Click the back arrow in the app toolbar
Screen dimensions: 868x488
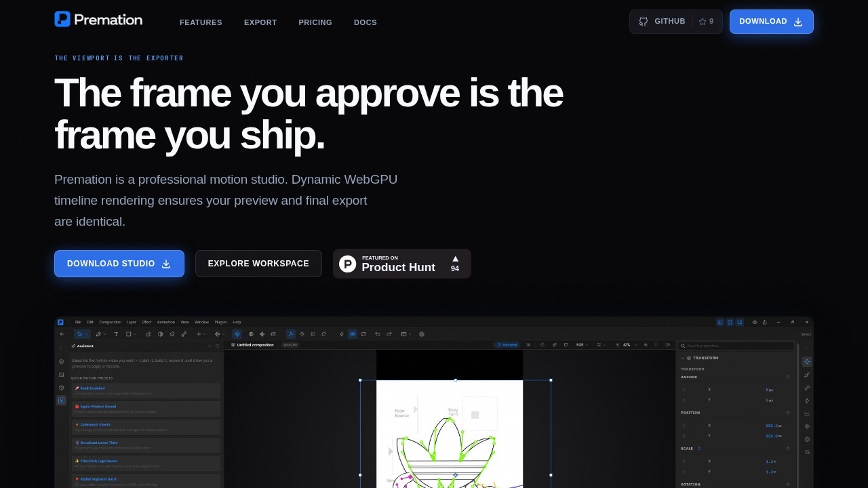click(x=62, y=334)
